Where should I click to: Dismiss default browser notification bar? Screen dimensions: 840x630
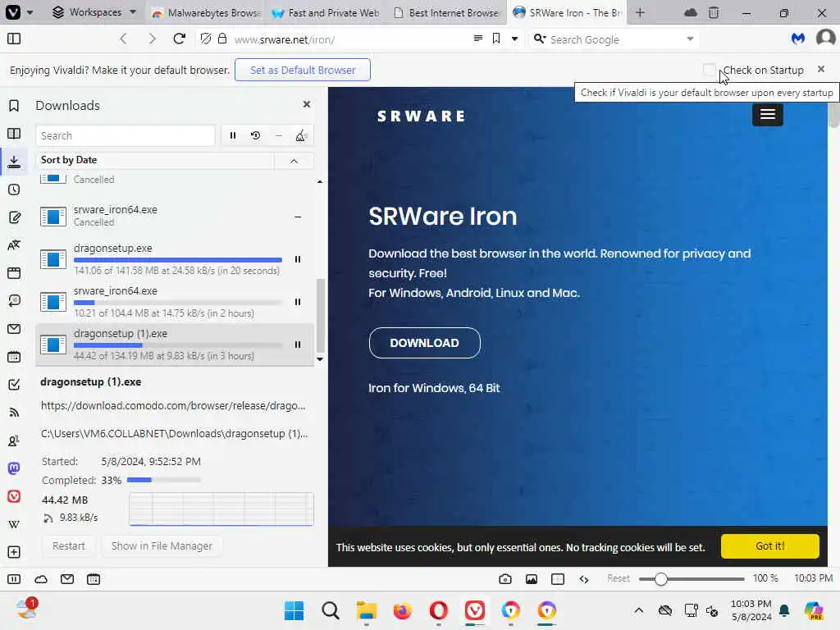pyautogui.click(x=821, y=69)
